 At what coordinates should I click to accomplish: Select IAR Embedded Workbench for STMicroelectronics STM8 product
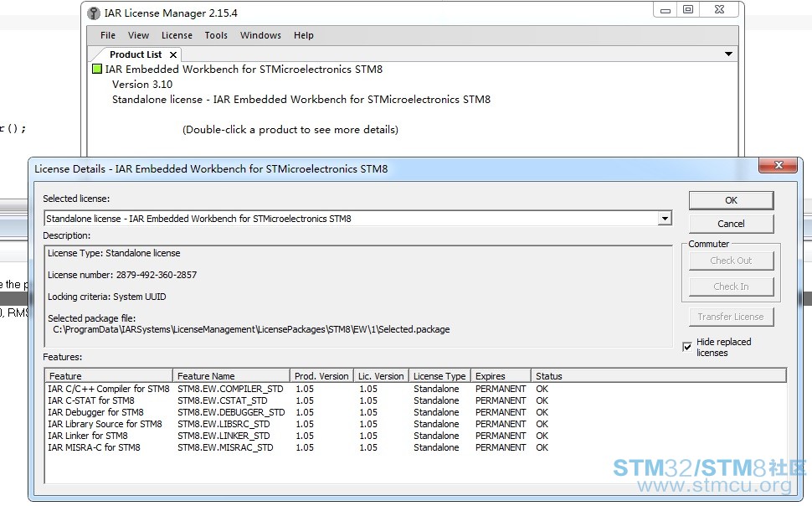coord(244,69)
